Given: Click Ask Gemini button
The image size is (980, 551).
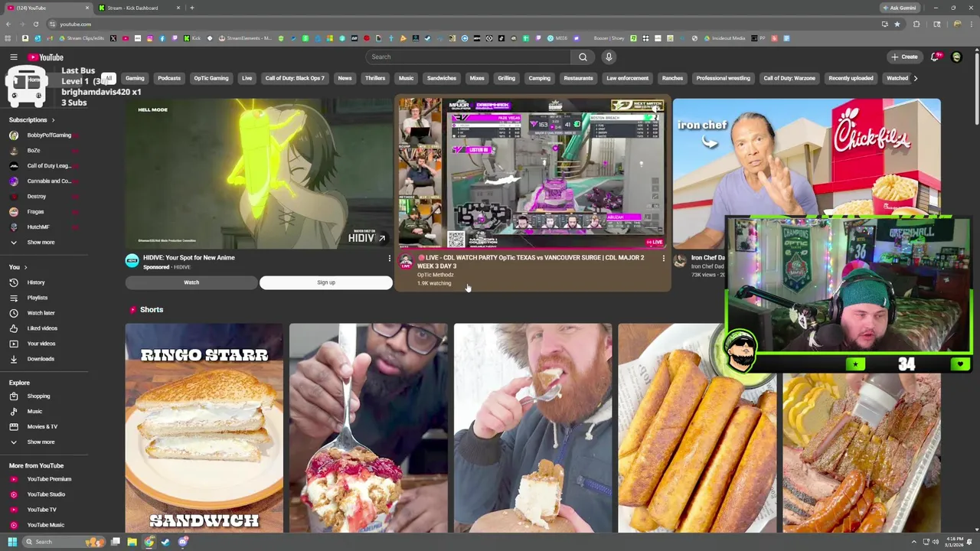Looking at the screenshot, I should point(900,8).
